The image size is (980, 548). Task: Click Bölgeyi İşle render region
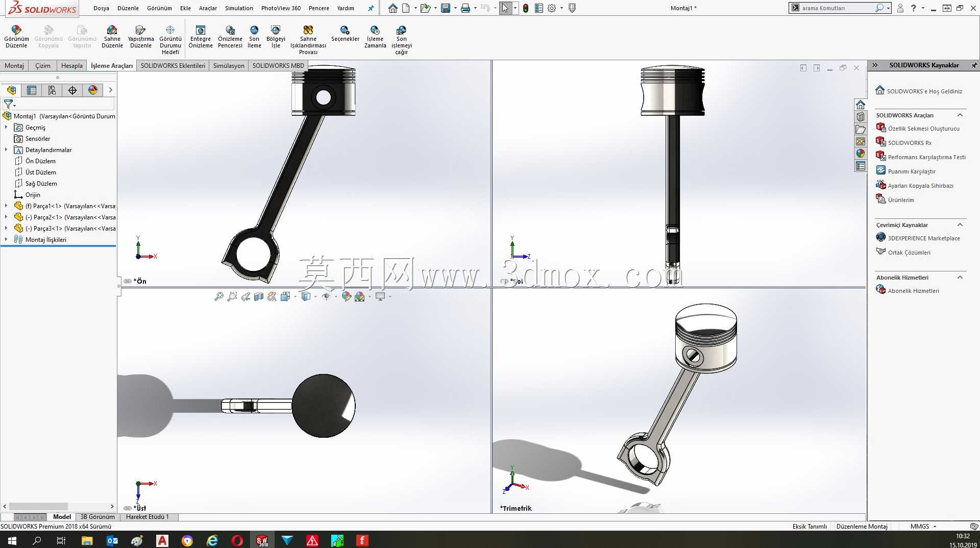tap(276, 37)
